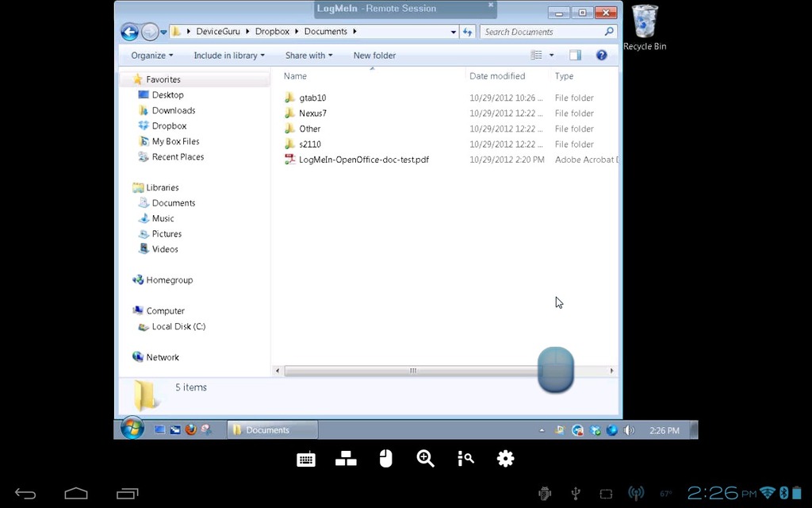The width and height of the screenshot is (812, 508).
Task: Click the volume speaker tray icon
Action: coord(629,430)
